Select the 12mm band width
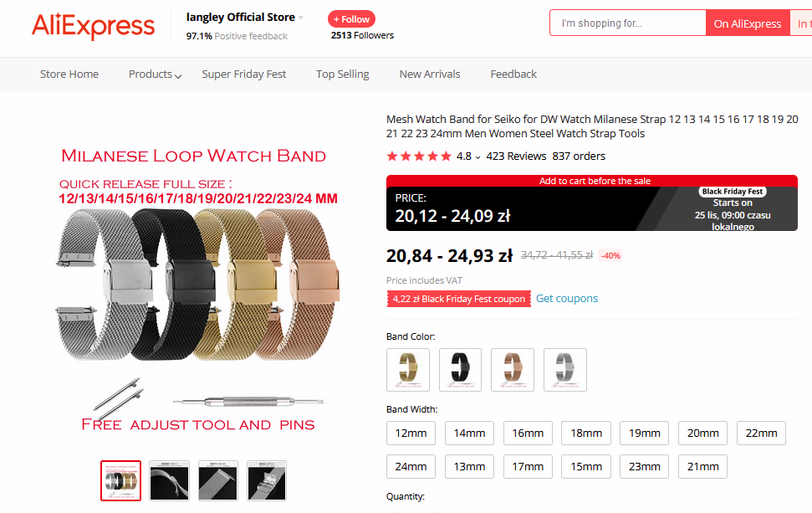 point(411,433)
